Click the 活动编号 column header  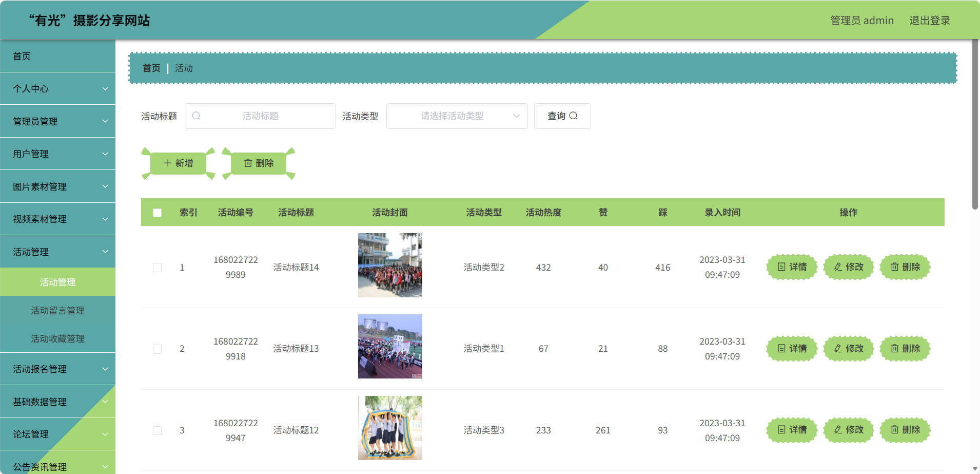click(236, 213)
